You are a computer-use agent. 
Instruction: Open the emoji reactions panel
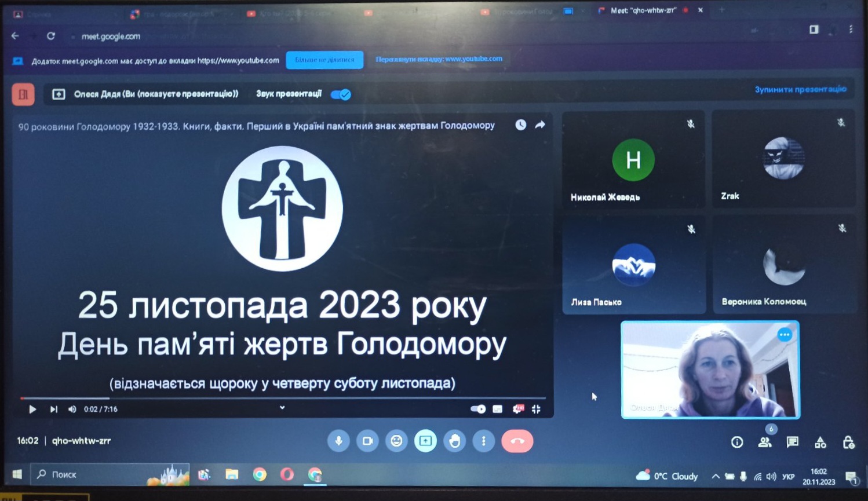[x=396, y=441]
